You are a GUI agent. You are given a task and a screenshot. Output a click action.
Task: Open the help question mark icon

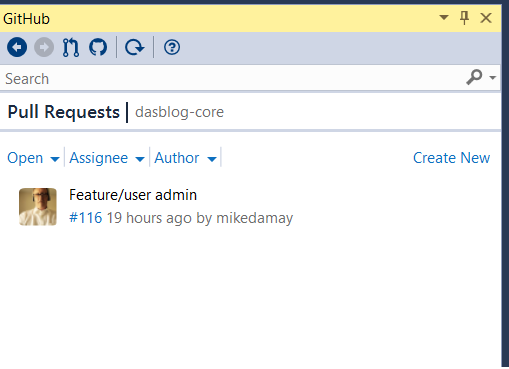pyautogui.click(x=172, y=47)
